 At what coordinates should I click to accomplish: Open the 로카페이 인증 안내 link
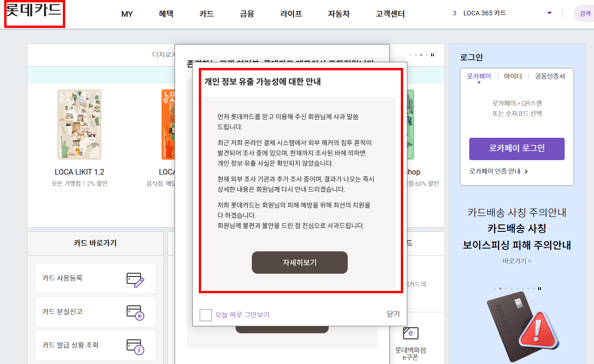(x=498, y=171)
